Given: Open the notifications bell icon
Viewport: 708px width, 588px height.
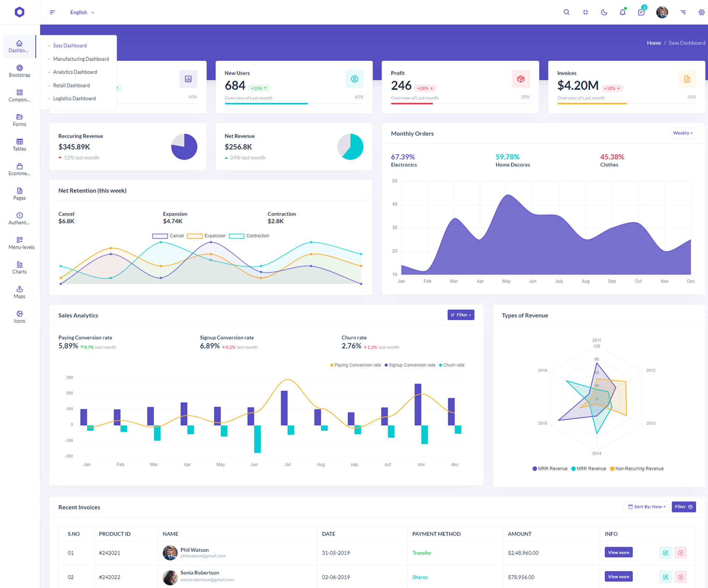Looking at the screenshot, I should (x=622, y=12).
